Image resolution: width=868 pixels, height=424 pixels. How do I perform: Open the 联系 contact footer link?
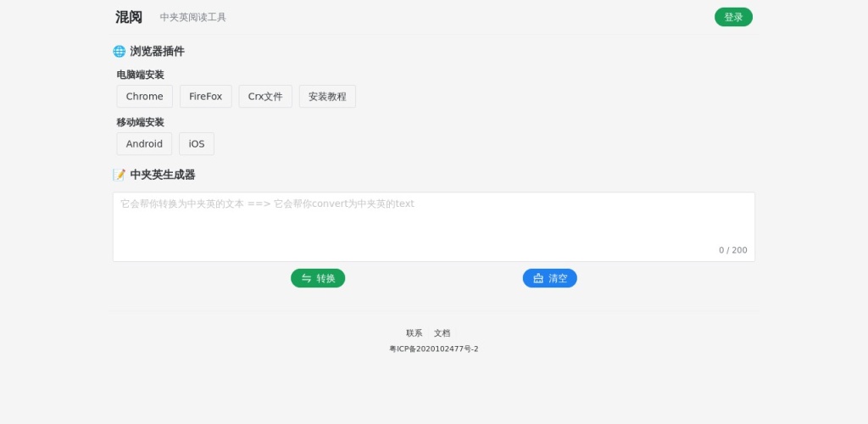(x=414, y=333)
